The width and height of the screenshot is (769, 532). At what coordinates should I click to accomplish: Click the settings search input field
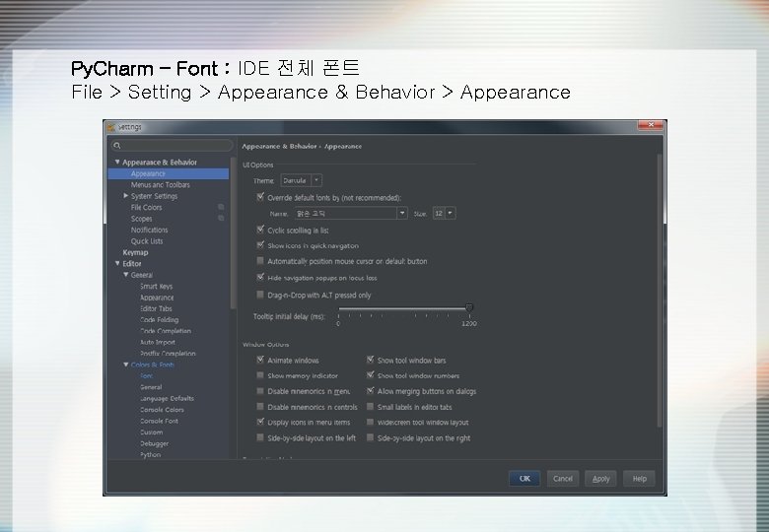click(172, 145)
